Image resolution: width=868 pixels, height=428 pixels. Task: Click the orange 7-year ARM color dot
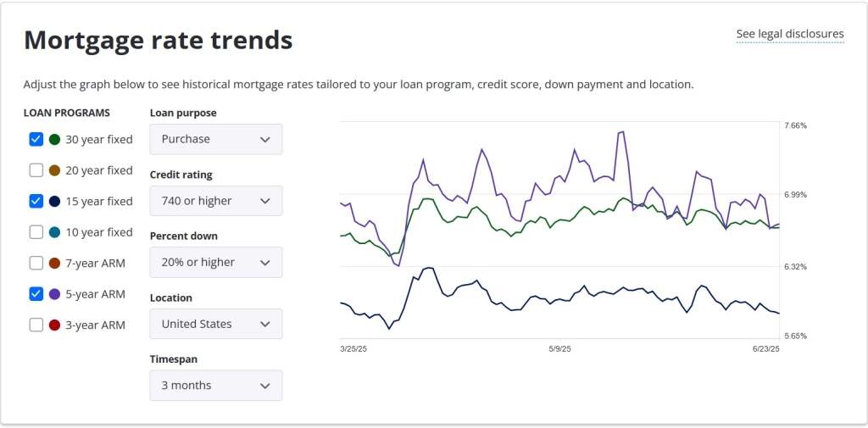(55, 263)
